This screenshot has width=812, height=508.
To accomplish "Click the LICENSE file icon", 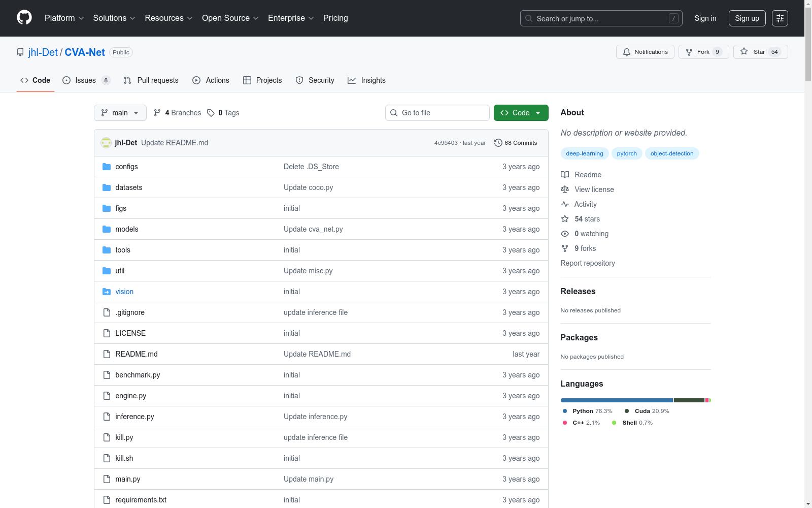I will point(107,333).
